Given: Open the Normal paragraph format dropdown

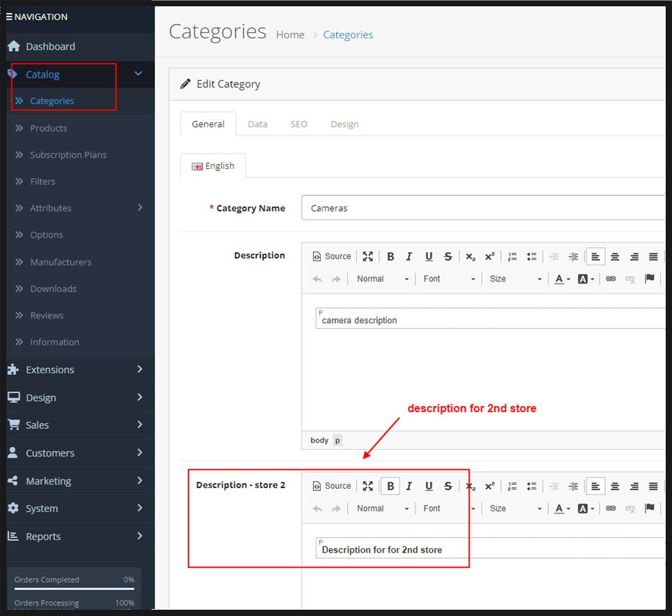Looking at the screenshot, I should tap(382, 279).
